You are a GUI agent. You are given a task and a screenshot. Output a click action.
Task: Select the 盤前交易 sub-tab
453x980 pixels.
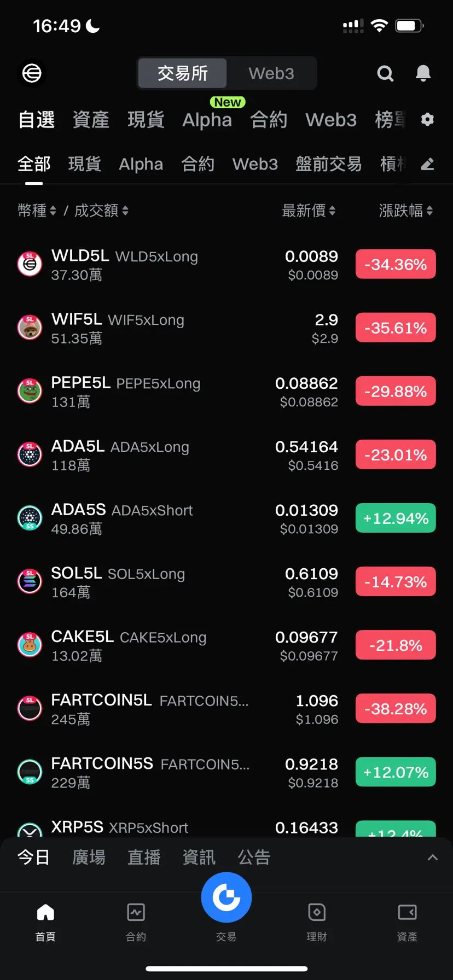pyautogui.click(x=328, y=164)
